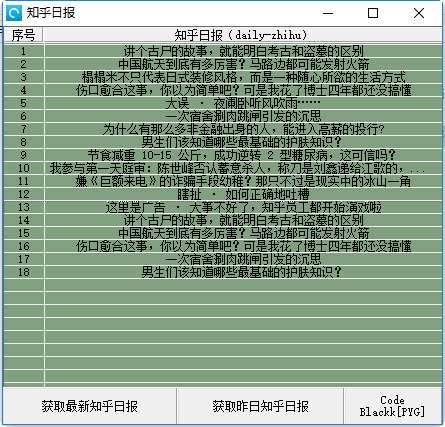The image size is (445, 427).
Task: Select row 1 about 古尸的故事
Action: tap(223, 51)
